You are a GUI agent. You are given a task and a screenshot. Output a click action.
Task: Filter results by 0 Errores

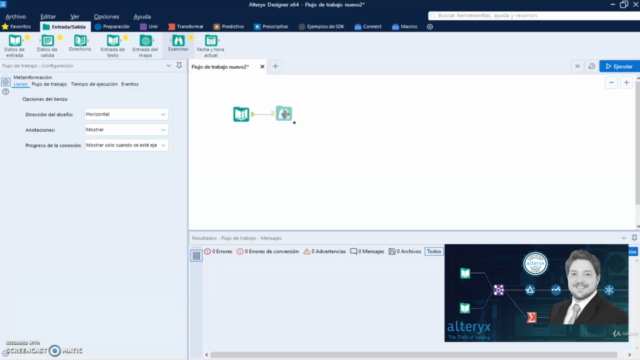pos(218,251)
